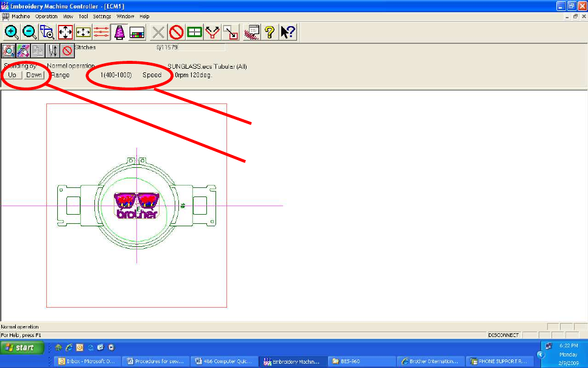Click the horizontal-arrows frame view icon
588x368 pixels.
(83, 32)
